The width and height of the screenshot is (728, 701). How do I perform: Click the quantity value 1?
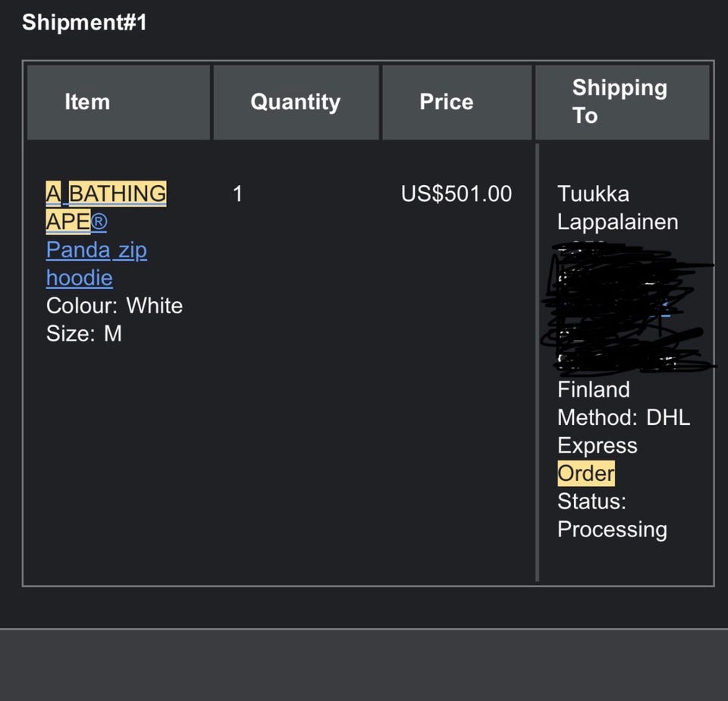pos(237,193)
